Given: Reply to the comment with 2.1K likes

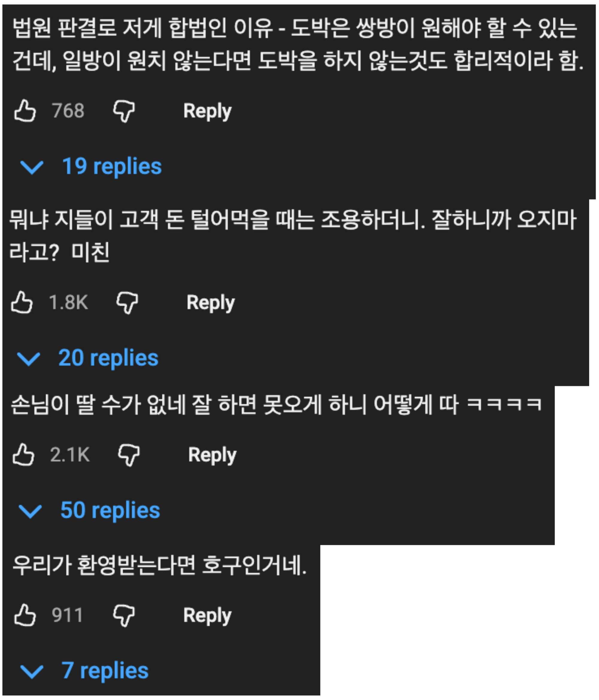Looking at the screenshot, I should [x=212, y=455].
